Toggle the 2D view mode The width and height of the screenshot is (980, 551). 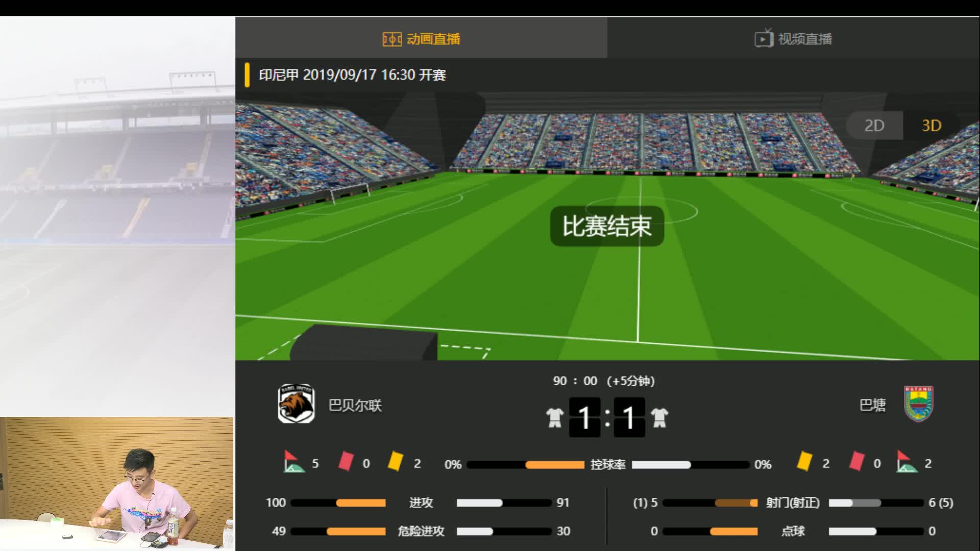point(874,125)
